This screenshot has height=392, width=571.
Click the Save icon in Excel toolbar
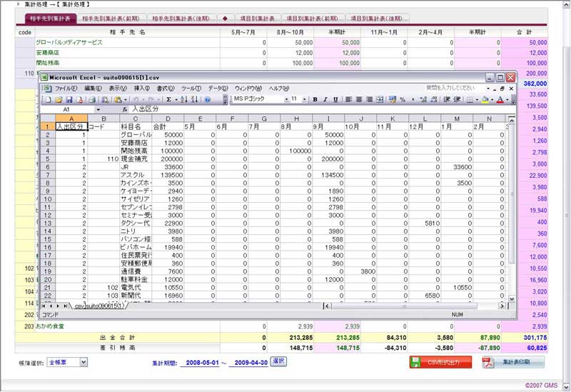pos(69,99)
